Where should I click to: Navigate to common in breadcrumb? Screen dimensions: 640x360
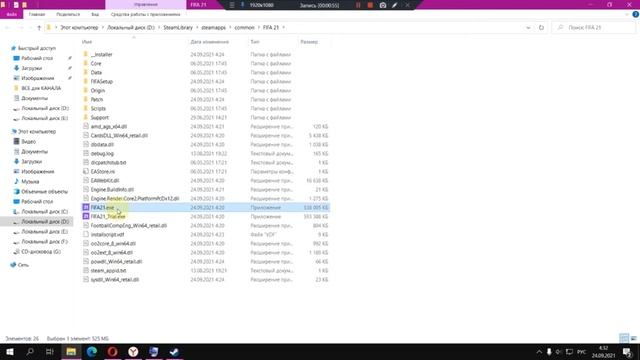tap(244, 27)
